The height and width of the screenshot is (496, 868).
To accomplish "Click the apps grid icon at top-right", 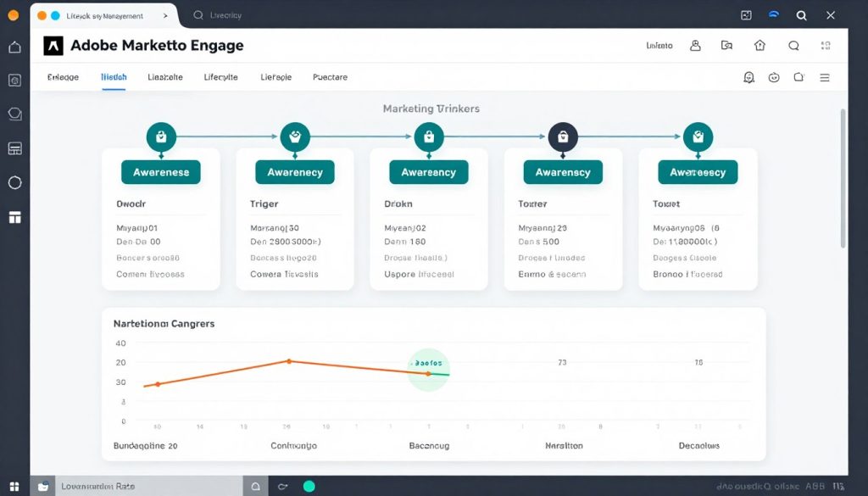I will point(826,46).
